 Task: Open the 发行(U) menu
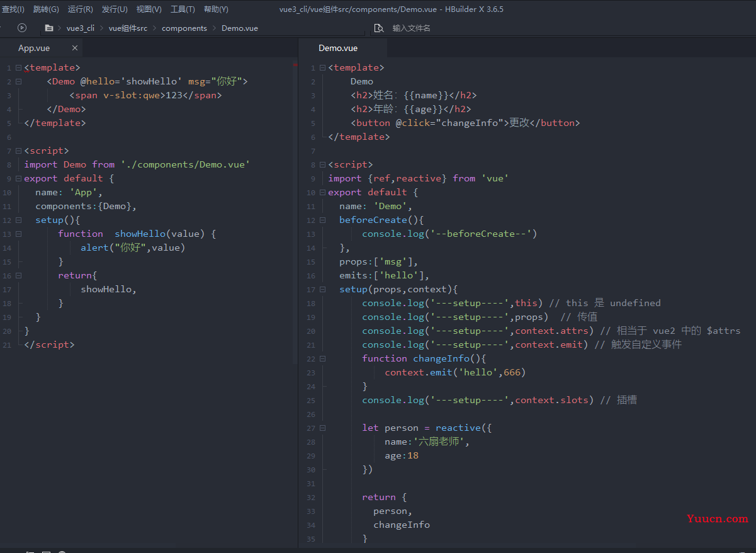[115, 9]
